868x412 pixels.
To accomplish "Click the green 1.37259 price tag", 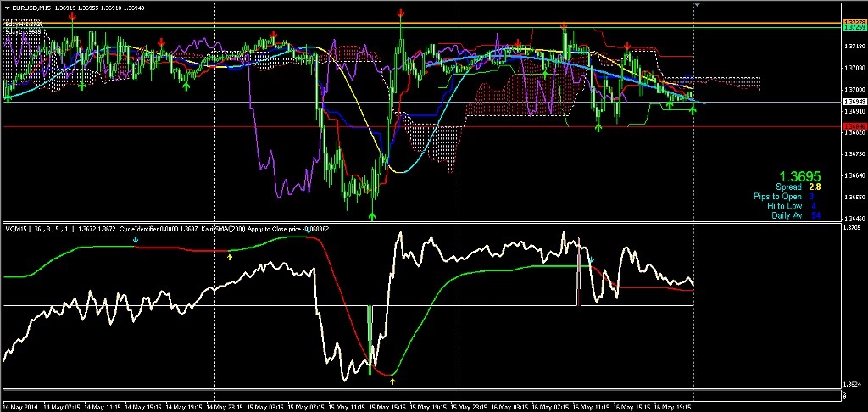I will [x=853, y=27].
